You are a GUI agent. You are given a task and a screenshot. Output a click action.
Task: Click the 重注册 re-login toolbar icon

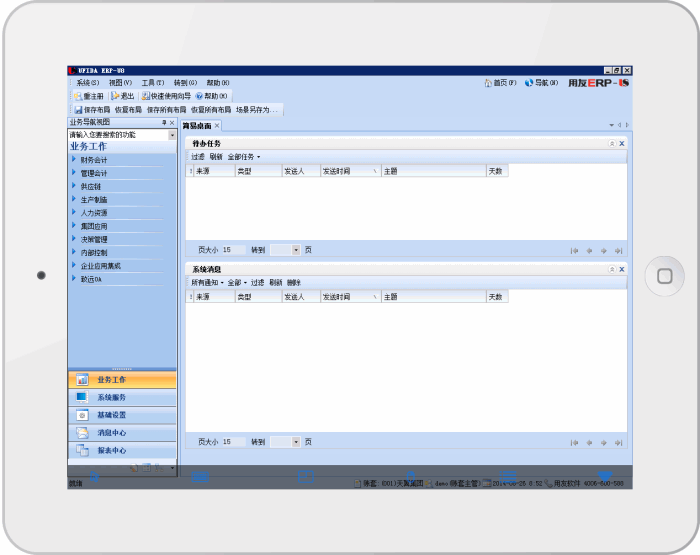pyautogui.click(x=77, y=96)
